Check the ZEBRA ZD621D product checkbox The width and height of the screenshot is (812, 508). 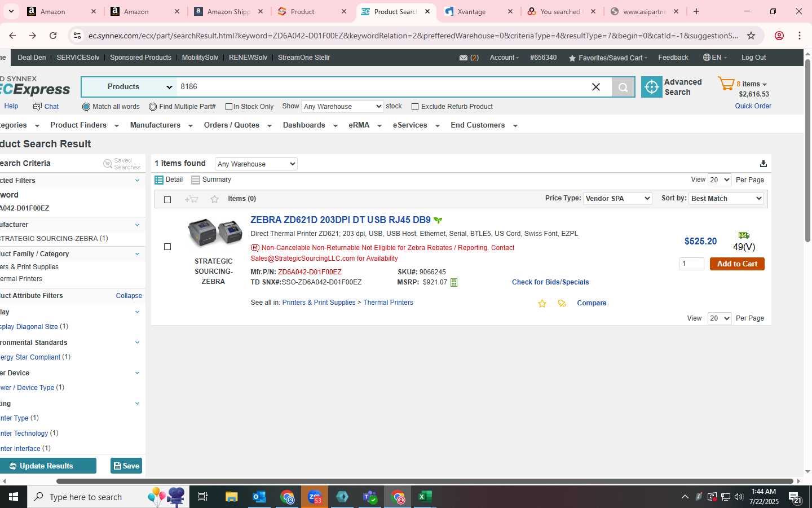(x=167, y=247)
